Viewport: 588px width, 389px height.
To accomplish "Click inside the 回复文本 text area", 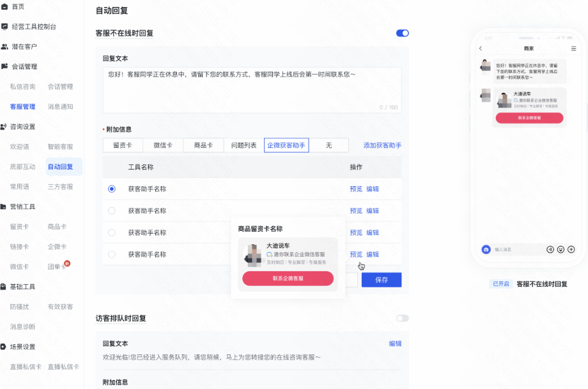I will (x=252, y=90).
